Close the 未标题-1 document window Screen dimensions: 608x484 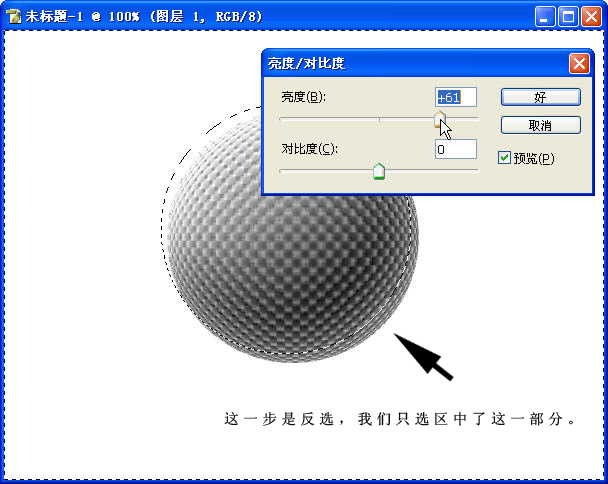(591, 17)
